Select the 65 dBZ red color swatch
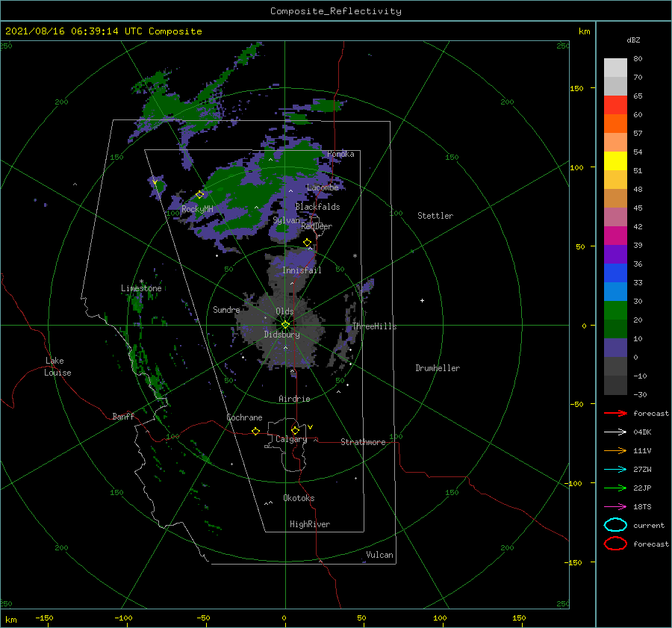Image resolution: width=672 pixels, height=628 pixels. point(615,105)
